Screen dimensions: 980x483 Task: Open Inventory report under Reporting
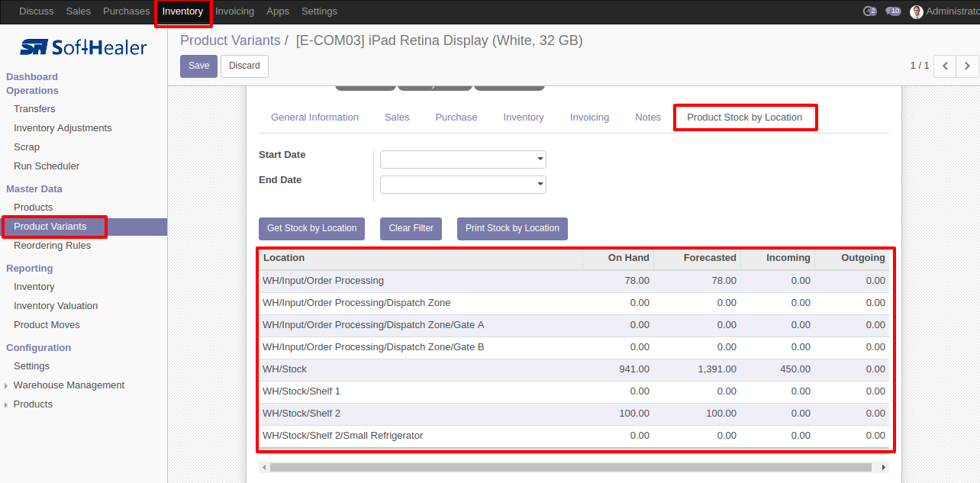pyautogui.click(x=34, y=287)
